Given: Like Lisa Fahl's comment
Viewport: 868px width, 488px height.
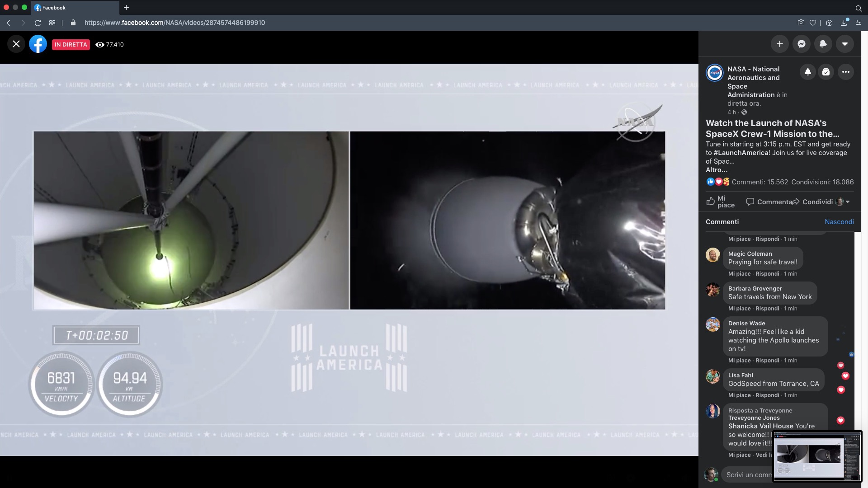Looking at the screenshot, I should tap(739, 395).
